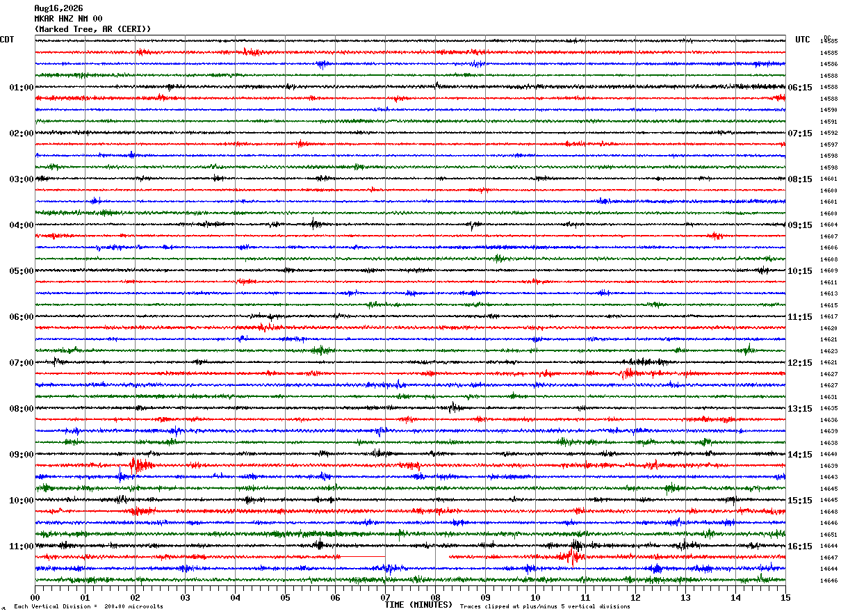Click the DC offset value '14615'

click(828, 305)
